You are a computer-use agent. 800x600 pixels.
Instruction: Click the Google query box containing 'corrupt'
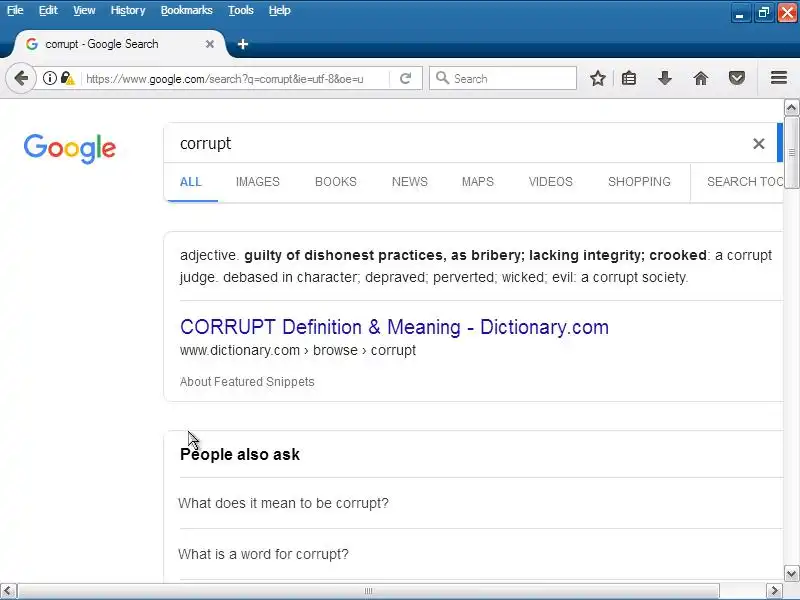click(459, 144)
